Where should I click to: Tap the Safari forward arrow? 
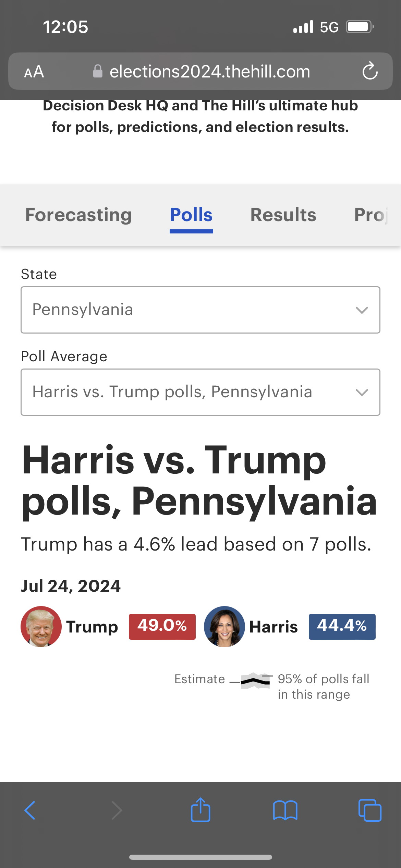[x=117, y=810]
